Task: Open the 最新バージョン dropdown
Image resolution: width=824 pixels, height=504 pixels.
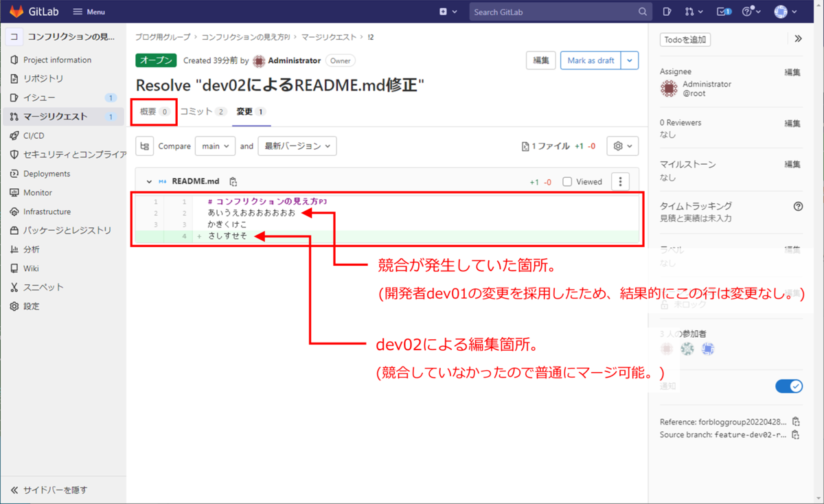Action: click(297, 146)
